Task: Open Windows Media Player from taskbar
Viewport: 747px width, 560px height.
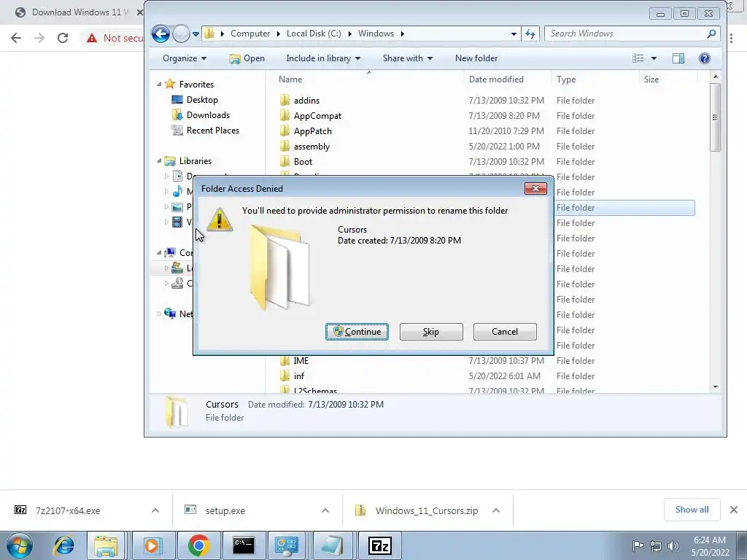Action: [152, 545]
